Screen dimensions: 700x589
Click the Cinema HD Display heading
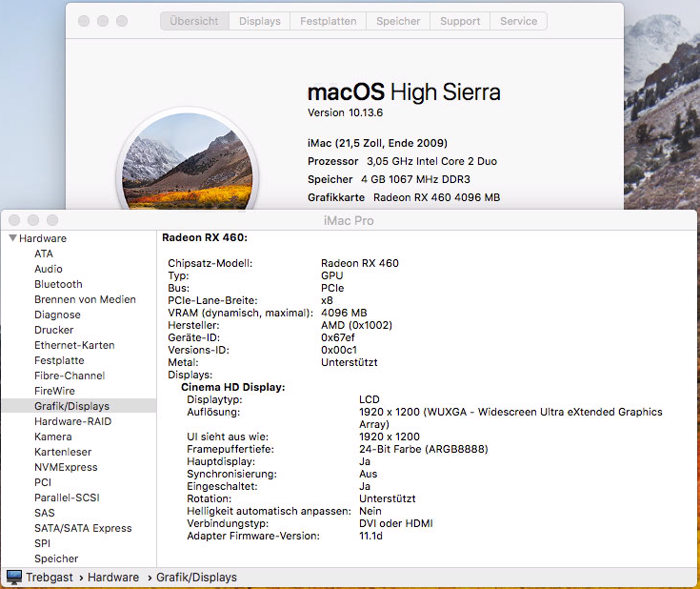coord(233,387)
